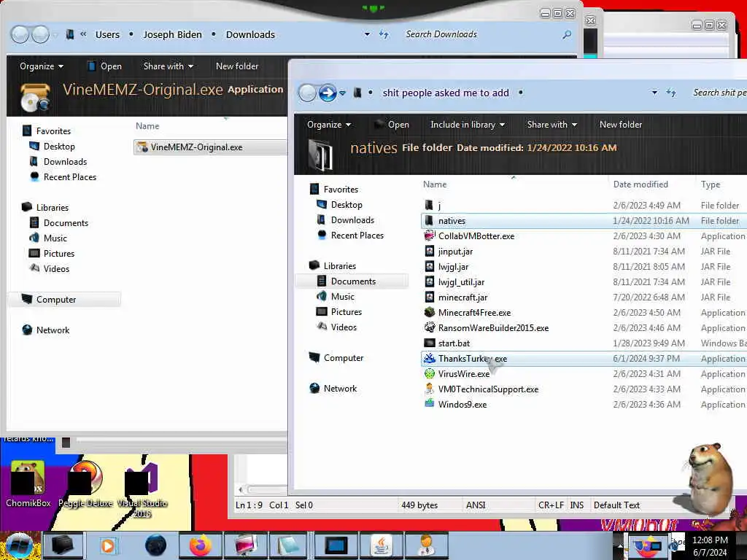Open the Java taskbar icon
The height and width of the screenshot is (560, 747).
pyautogui.click(x=381, y=545)
